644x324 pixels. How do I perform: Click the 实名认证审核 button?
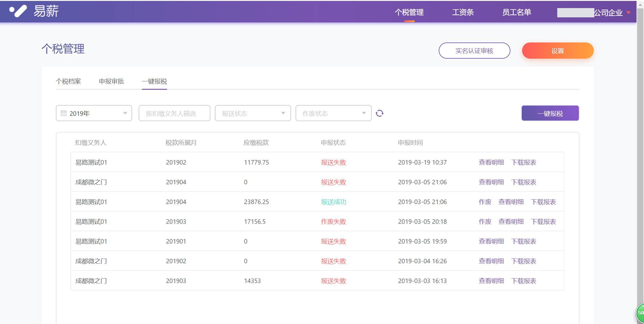point(474,51)
